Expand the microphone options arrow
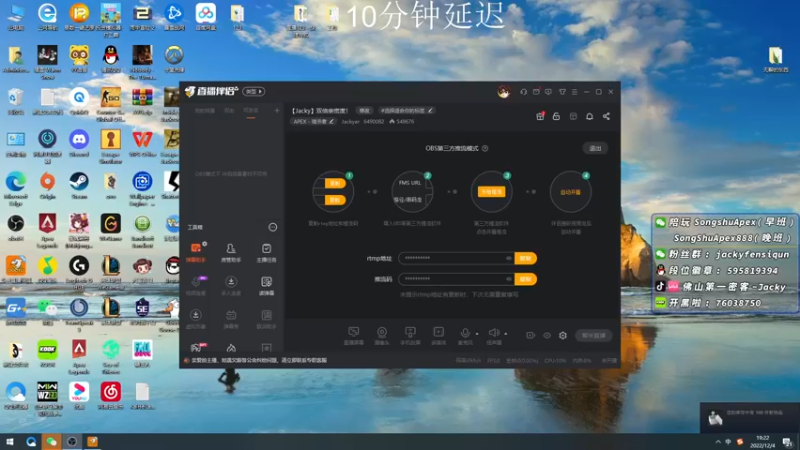Screen dimensions: 800x450 477,334
